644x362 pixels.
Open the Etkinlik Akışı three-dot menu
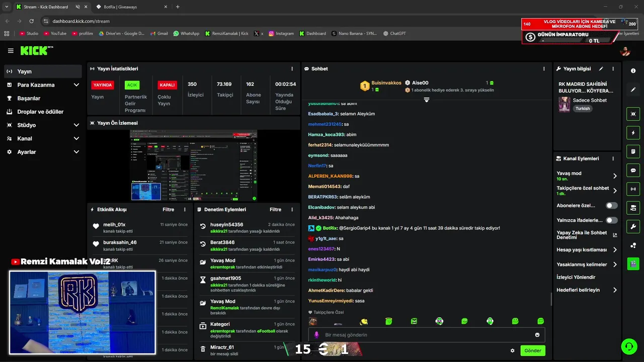click(x=185, y=210)
